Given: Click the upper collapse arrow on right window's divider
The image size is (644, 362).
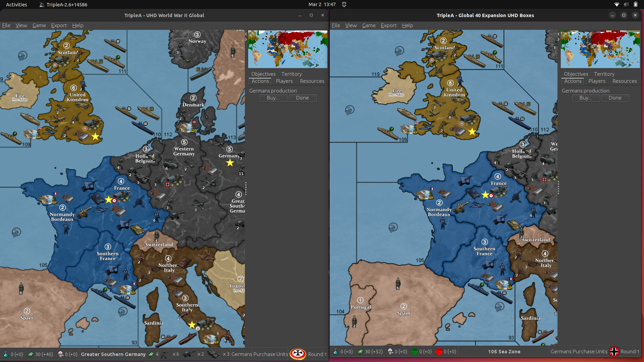Looking at the screenshot, I should point(558,34).
